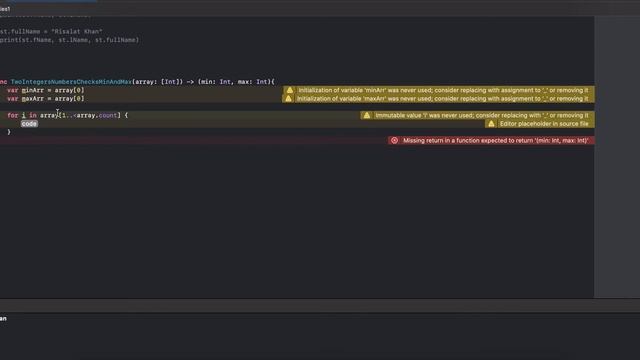Select the 'code' editor placeholder token
Viewport: 640px width, 360px height.
(x=29, y=124)
